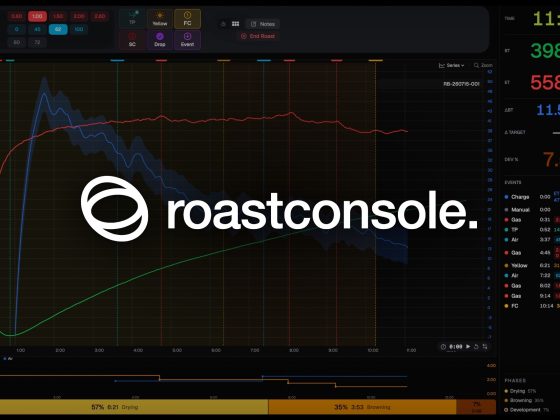Image resolution: width=560 pixels, height=420 pixels.
Task: Click the clock icon in playback controls
Action: pyautogui.click(x=443, y=347)
